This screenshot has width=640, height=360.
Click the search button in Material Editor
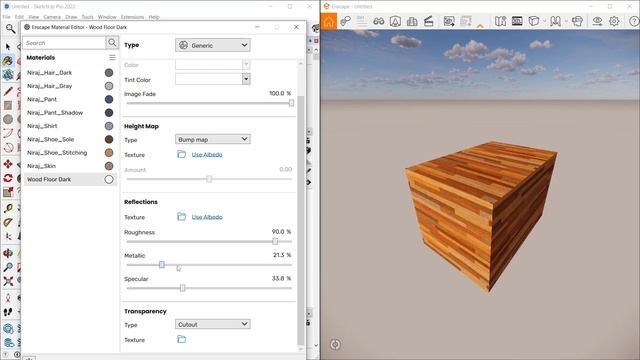[x=112, y=42]
